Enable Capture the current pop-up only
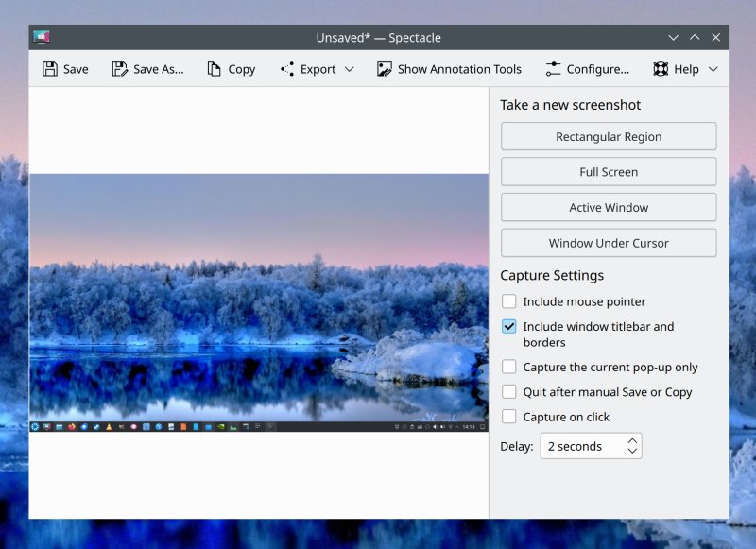 pyautogui.click(x=508, y=367)
